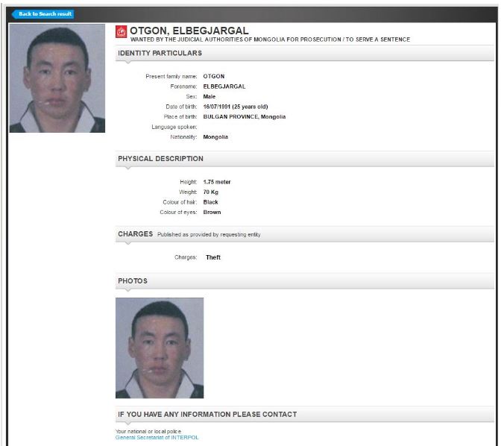Click the OTGON, ELBEGJARGAL heading
504x446 pixels.
click(189, 31)
